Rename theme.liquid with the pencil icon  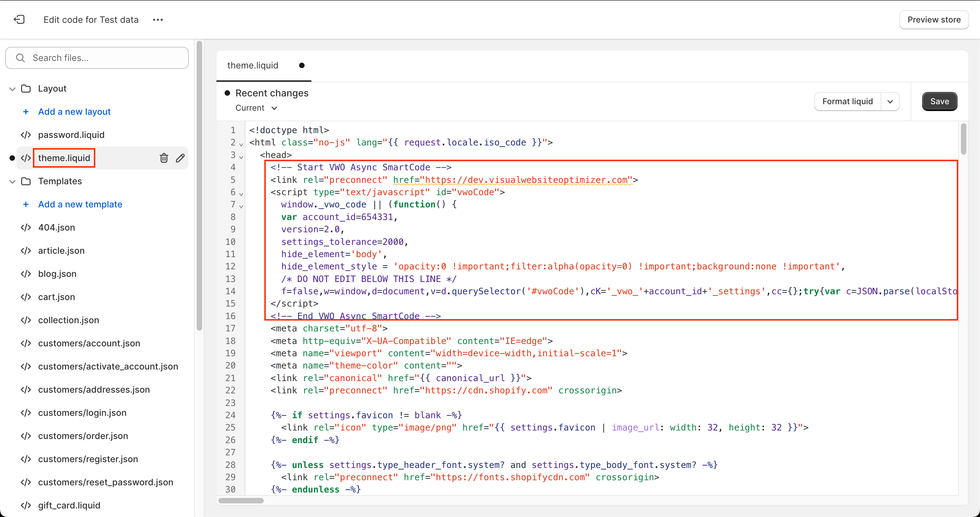click(180, 158)
